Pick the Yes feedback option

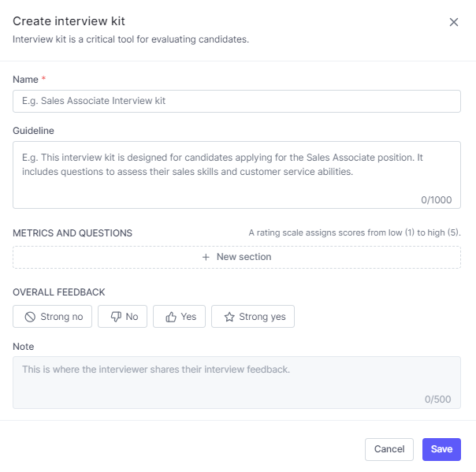pos(180,317)
